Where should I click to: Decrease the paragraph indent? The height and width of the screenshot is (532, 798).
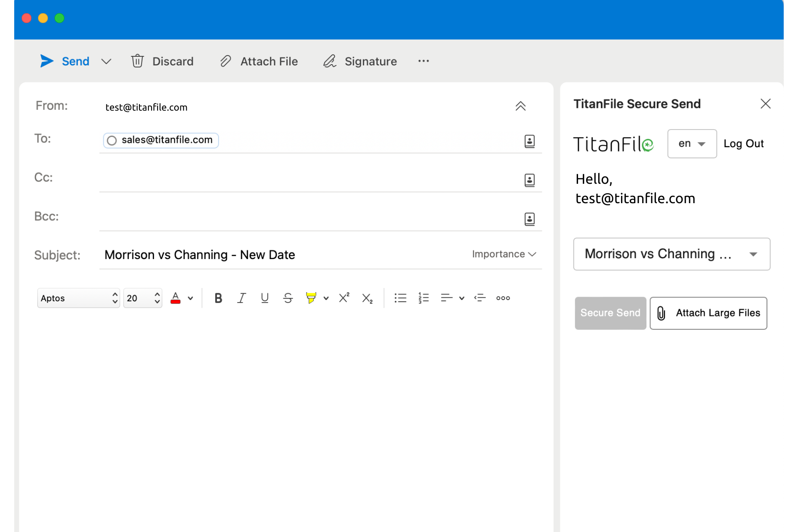pos(479,298)
